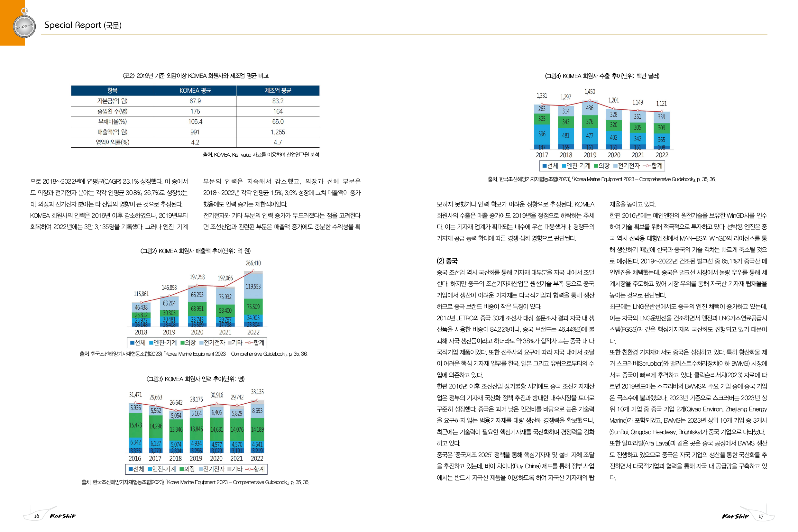The height and width of the screenshot is (532, 798).
Task: Click the 596 bar segment in 그림4
Action: (x=542, y=134)
